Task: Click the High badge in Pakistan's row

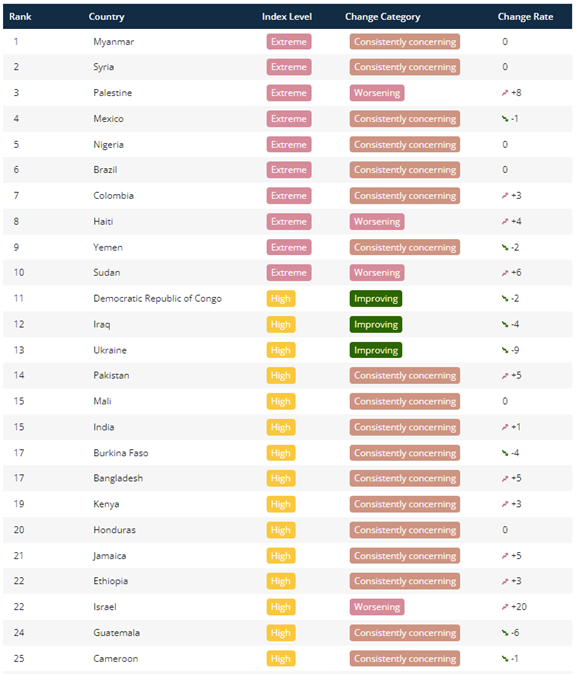Action: (x=281, y=375)
